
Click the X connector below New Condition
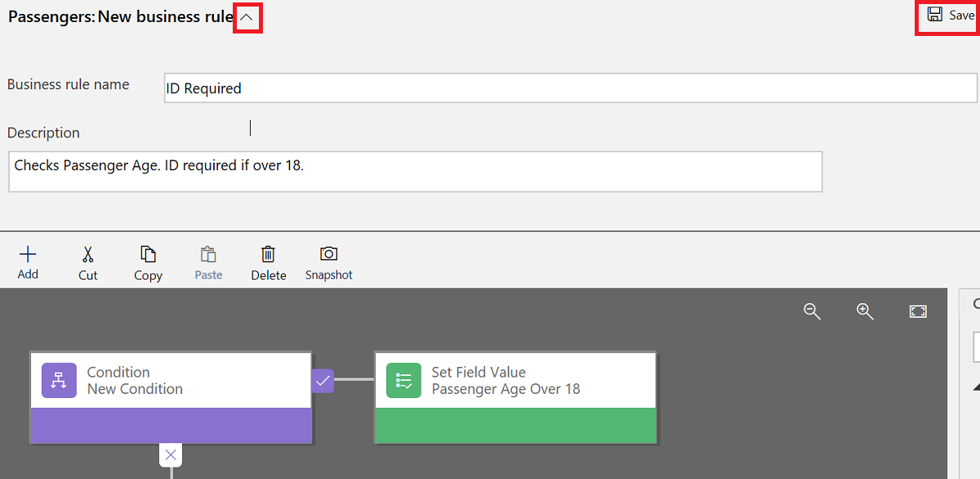point(171,454)
